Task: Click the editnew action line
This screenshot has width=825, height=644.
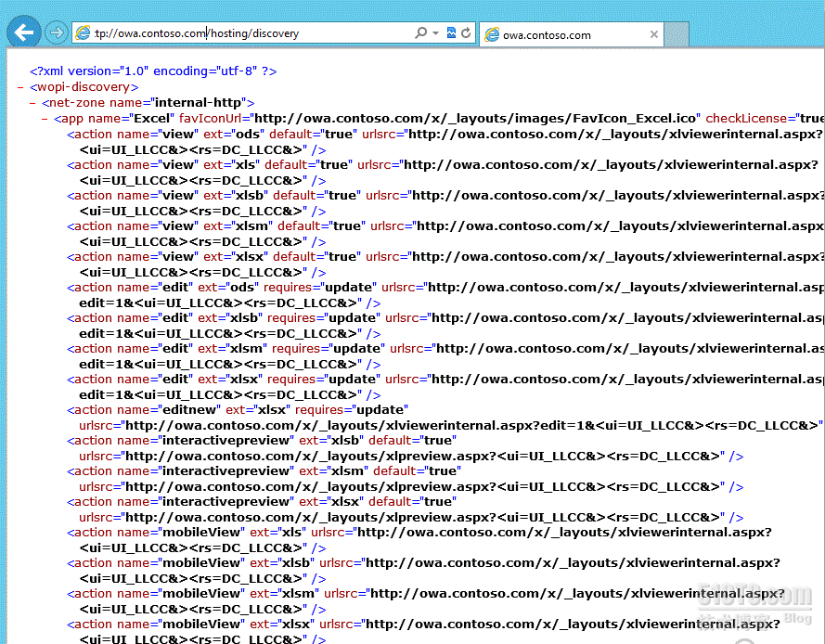Action: [238, 410]
